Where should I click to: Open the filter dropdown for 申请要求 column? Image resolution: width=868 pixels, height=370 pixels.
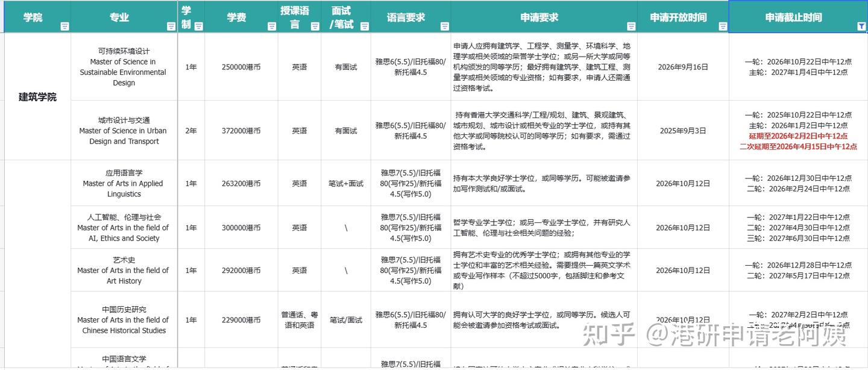pos(631,27)
